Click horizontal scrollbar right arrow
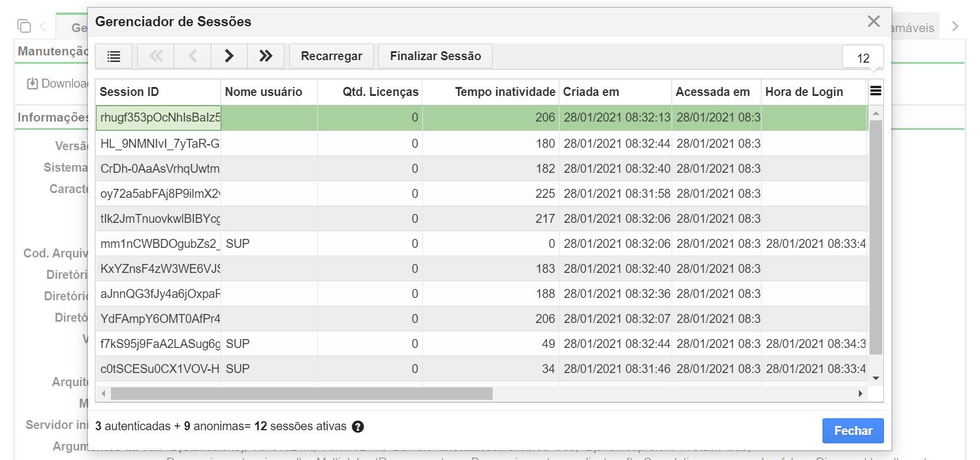The image size is (980, 460). [860, 394]
